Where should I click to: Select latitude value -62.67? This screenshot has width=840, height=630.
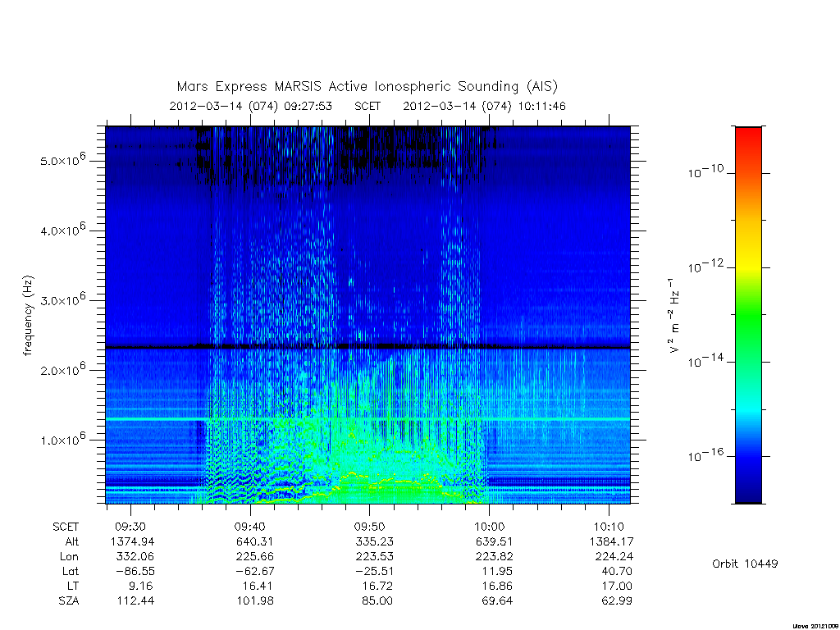[254, 571]
